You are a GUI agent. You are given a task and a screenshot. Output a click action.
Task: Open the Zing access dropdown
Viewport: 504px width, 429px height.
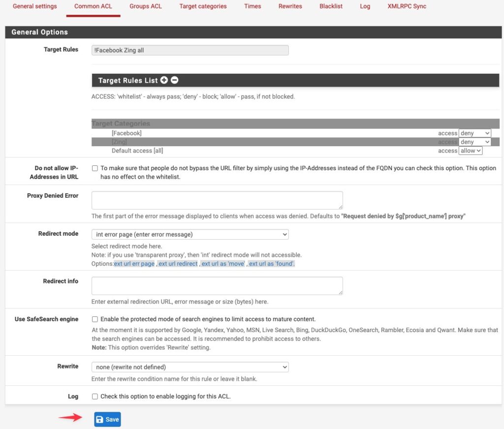pos(475,142)
